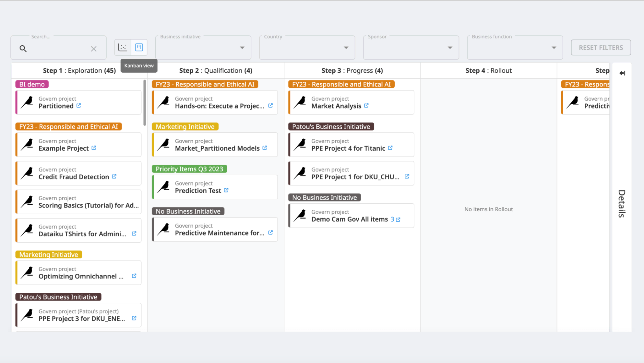Open the PPE Project 4 for Titanic title
Screen dimensions: 644x363
pos(348,148)
